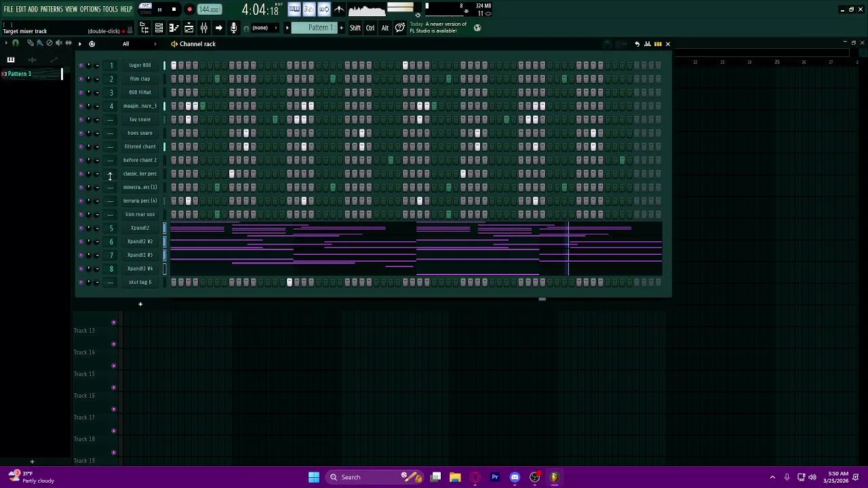Open the TOOLS menu

111,9
